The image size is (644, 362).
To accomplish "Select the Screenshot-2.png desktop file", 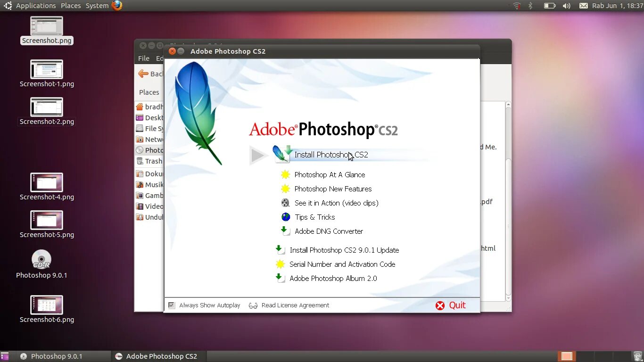I will point(47,107).
